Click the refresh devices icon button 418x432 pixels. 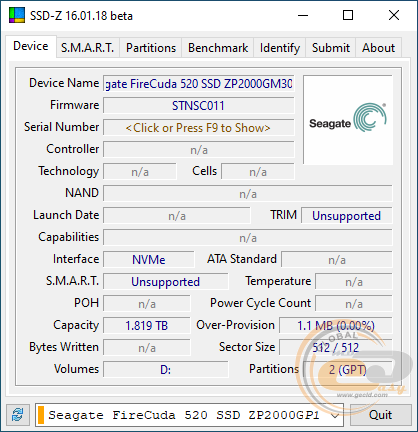[x=18, y=415]
